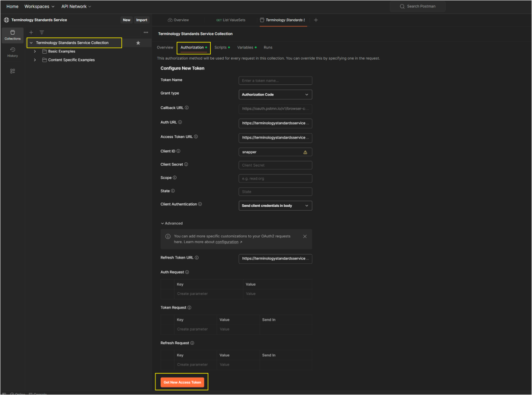The image size is (532, 395).
Task: Click the info icon beside Access Token URL
Action: coord(196,137)
